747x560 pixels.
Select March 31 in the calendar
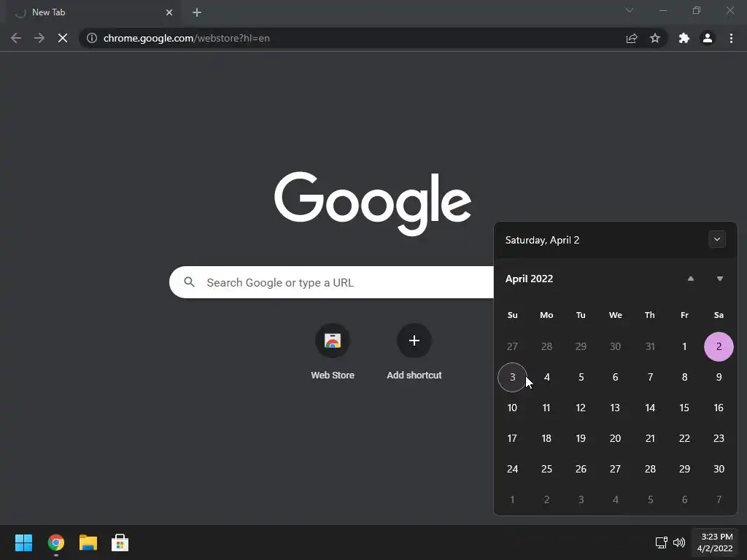[x=650, y=346]
